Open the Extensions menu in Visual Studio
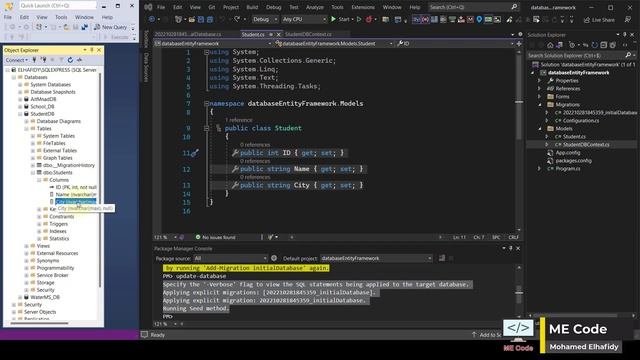The image size is (640, 360). pyautogui.click(x=363, y=7)
